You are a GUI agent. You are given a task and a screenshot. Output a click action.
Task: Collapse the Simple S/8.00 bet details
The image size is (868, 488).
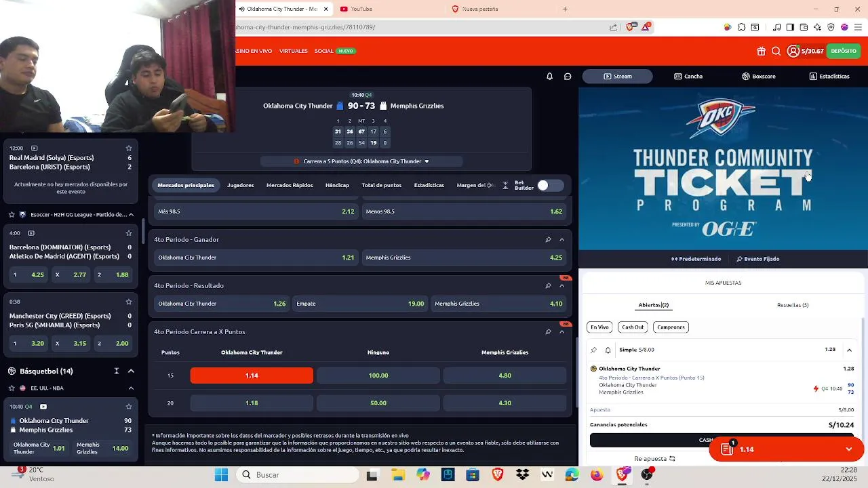click(x=849, y=350)
